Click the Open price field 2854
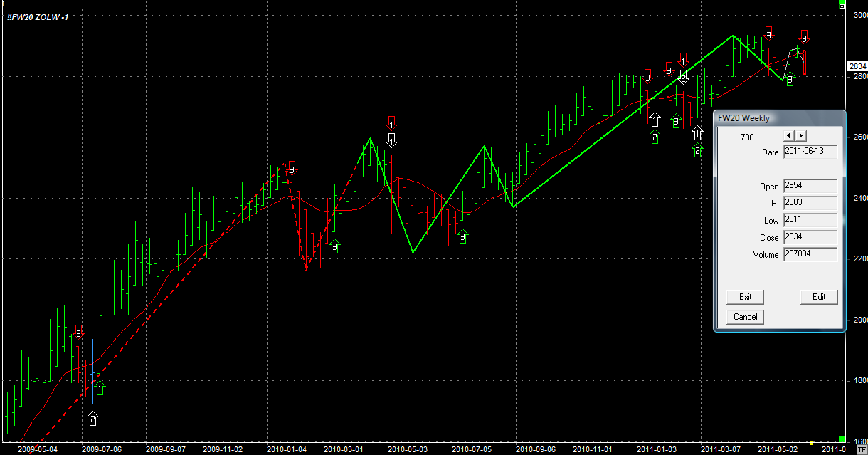 (x=810, y=187)
